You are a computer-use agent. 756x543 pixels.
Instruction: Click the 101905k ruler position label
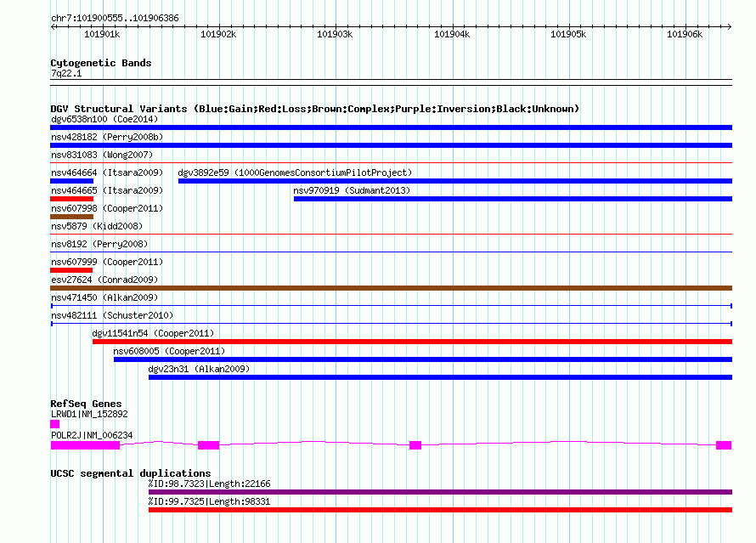[568, 34]
